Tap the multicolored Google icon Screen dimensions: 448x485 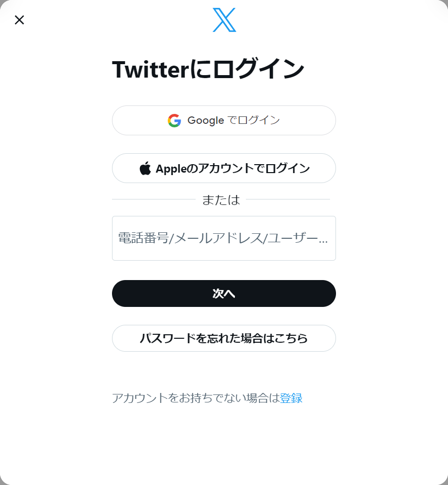pyautogui.click(x=174, y=120)
